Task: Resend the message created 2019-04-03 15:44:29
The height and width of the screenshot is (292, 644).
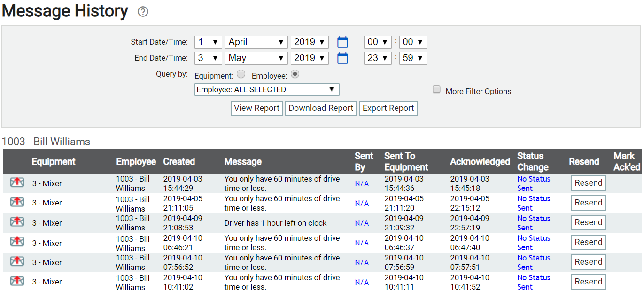Action: 589,183
